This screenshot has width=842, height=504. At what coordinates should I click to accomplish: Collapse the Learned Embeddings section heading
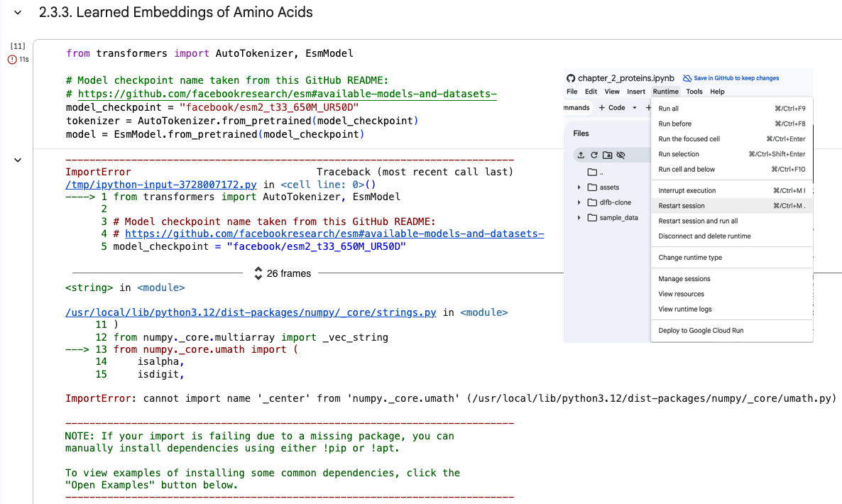tap(18, 12)
